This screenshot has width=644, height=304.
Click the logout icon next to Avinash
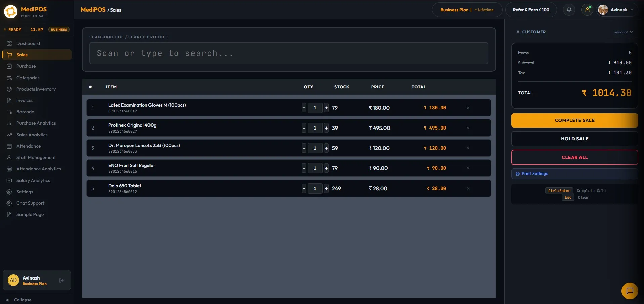pos(61,280)
